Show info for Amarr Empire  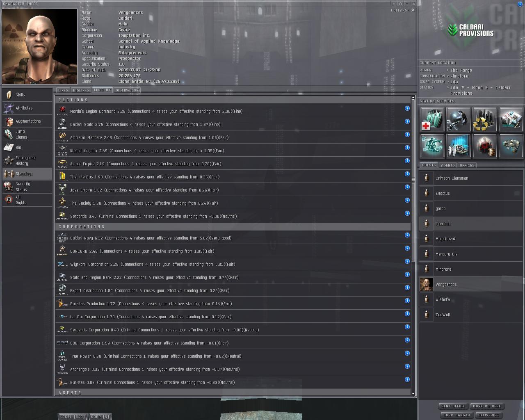(407, 161)
